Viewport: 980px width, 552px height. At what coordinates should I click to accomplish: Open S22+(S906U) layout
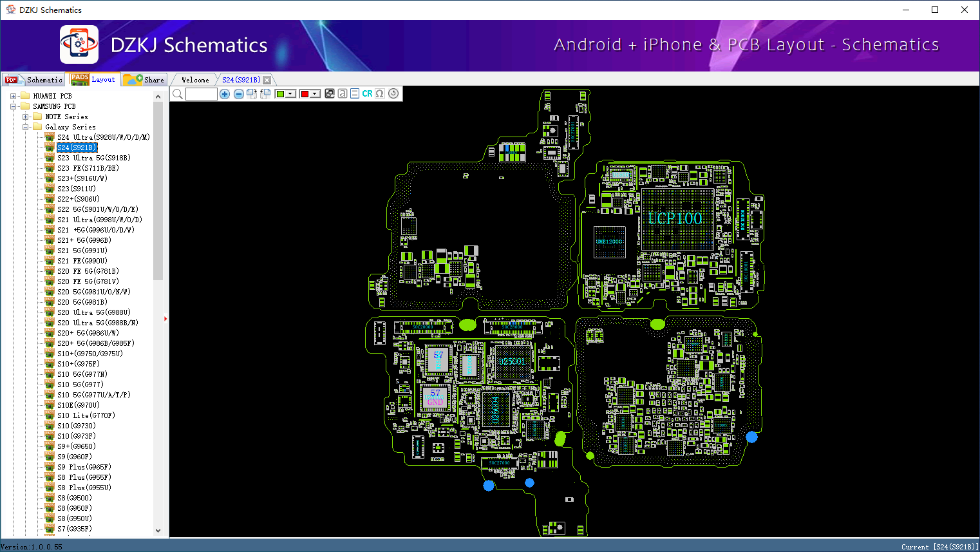(x=79, y=199)
